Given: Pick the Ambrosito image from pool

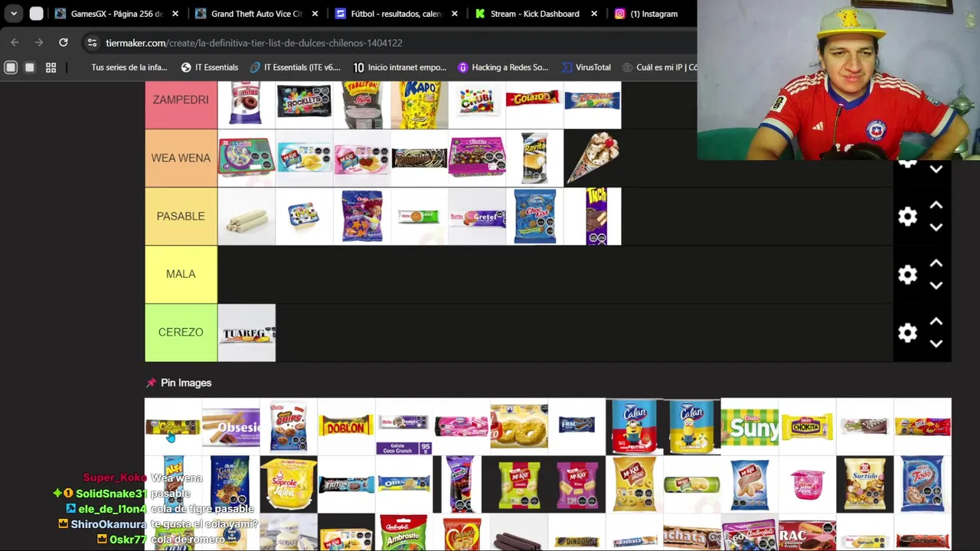Looking at the screenshot, I should point(403,533).
